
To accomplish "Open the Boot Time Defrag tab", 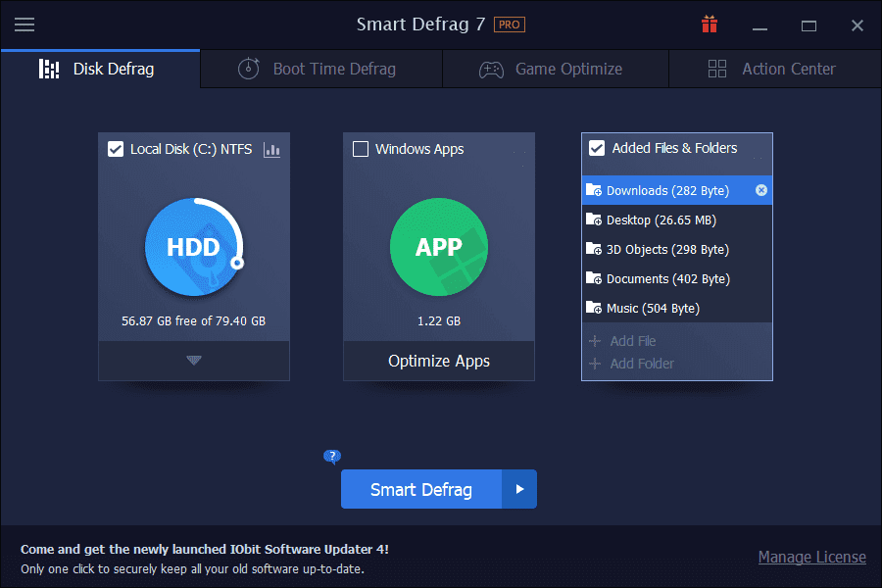I will point(321,70).
